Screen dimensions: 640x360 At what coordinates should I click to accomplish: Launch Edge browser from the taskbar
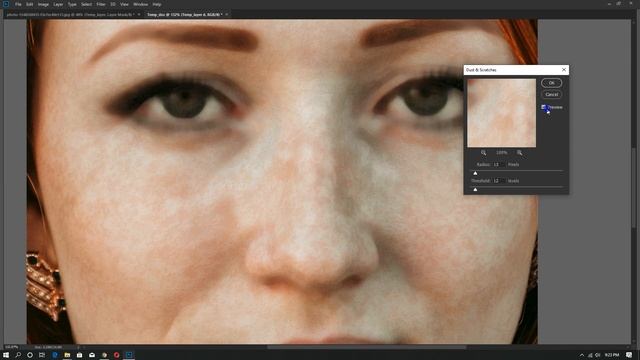click(55, 355)
